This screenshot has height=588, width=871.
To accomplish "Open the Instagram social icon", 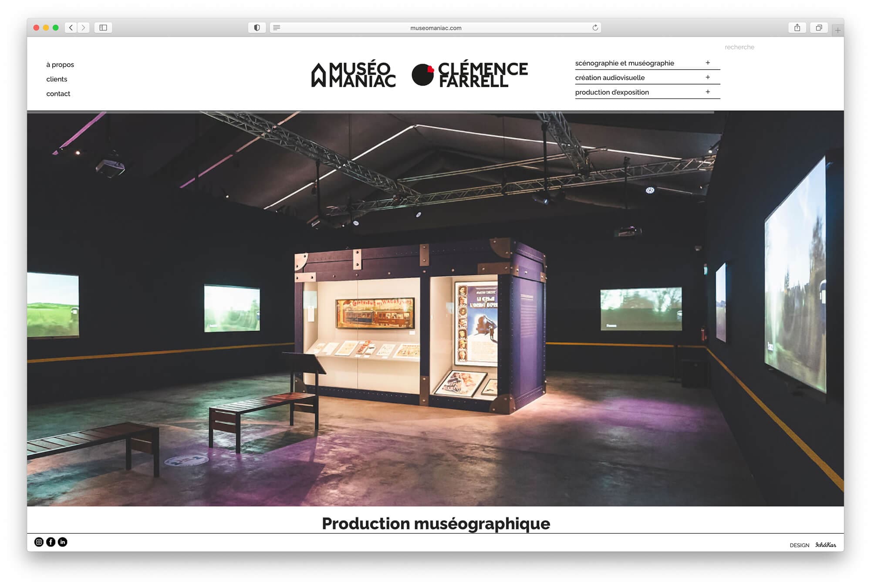I will (39, 542).
